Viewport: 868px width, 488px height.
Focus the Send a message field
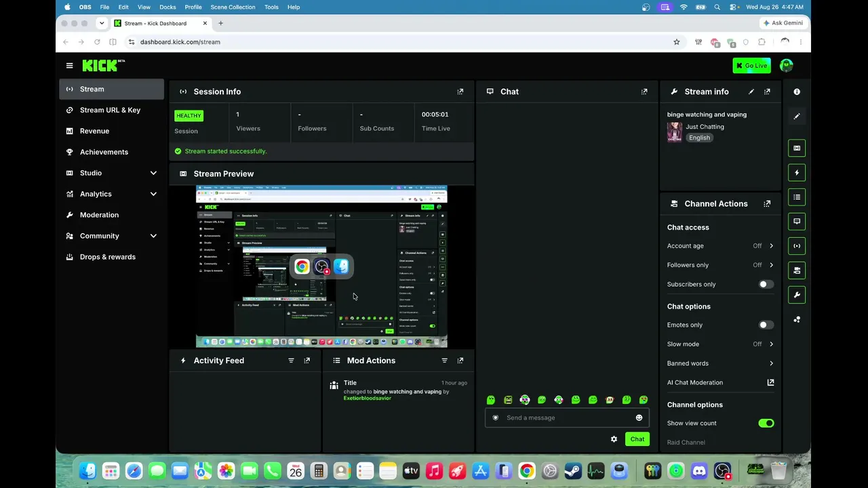(567, 418)
